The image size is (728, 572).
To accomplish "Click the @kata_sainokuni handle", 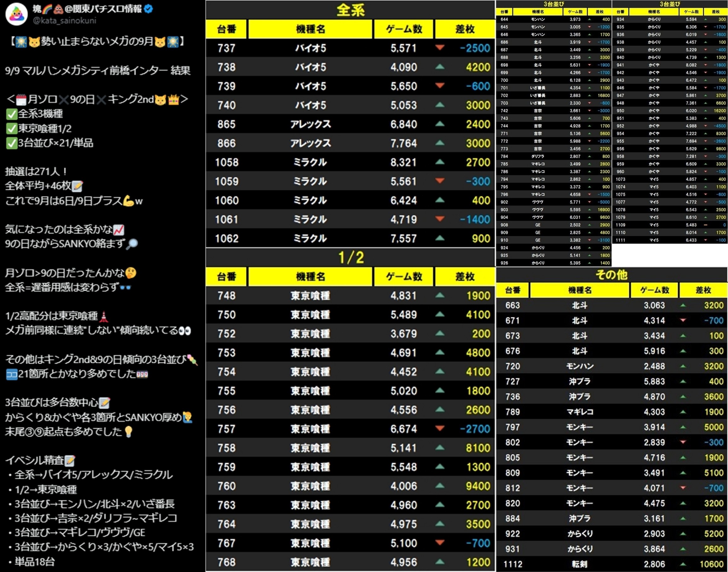I will point(64,20).
